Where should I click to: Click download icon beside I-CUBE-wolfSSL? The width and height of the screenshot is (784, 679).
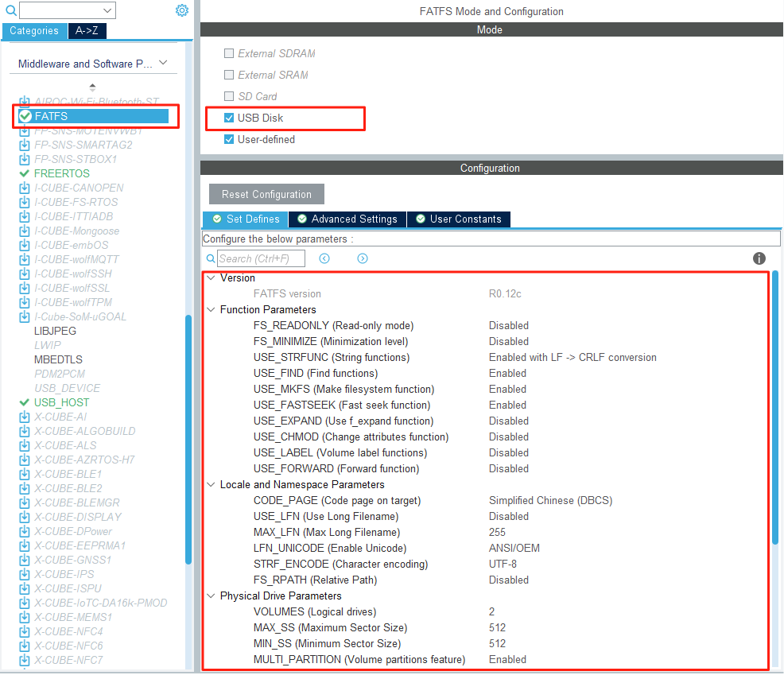click(24, 289)
